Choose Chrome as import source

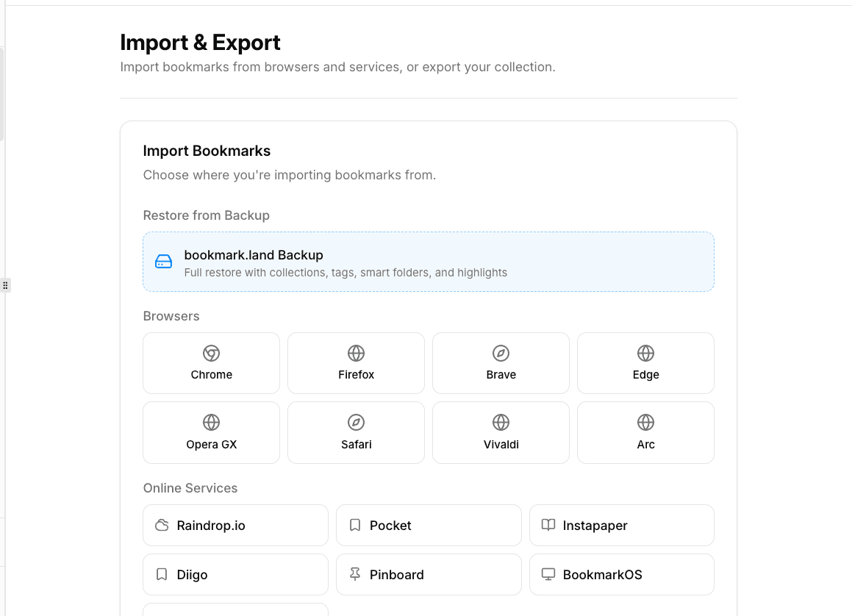[212, 363]
